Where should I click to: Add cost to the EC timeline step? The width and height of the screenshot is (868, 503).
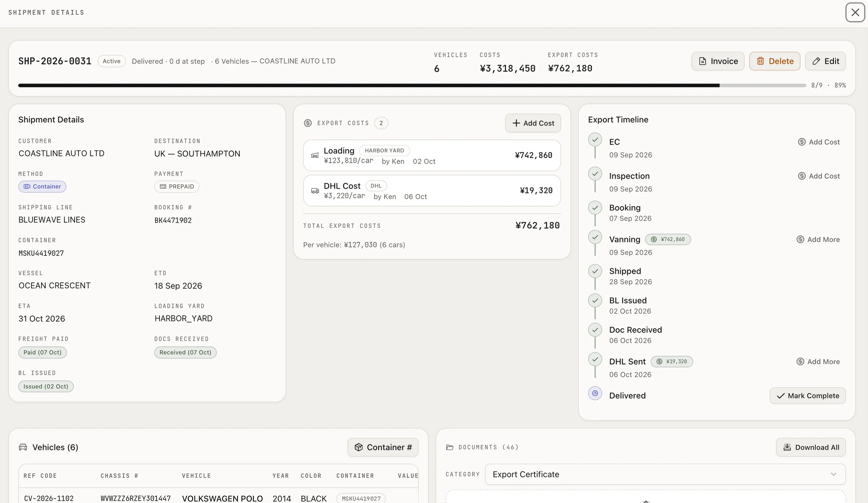[x=819, y=142]
